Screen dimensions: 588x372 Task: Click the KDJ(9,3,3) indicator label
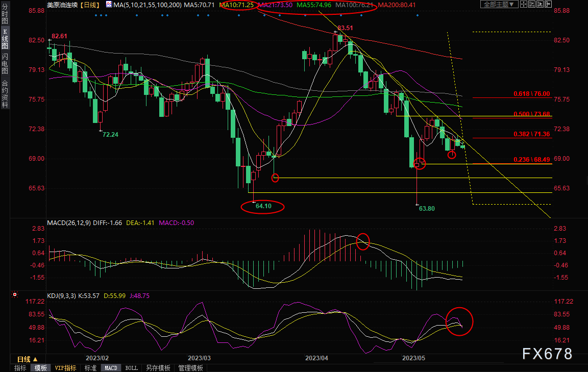click(x=61, y=296)
